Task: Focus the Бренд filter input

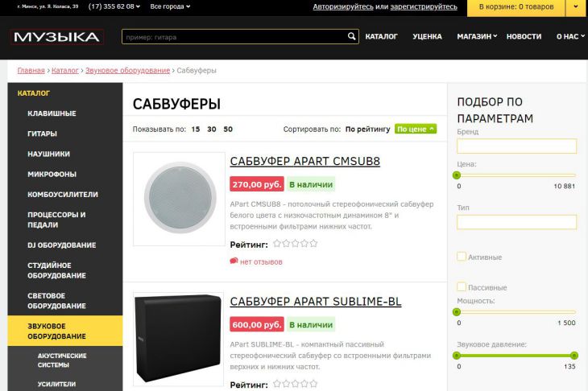Action: [x=516, y=146]
